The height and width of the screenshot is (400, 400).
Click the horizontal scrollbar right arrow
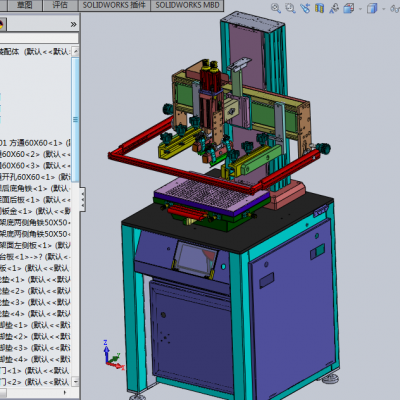[x=65, y=392]
